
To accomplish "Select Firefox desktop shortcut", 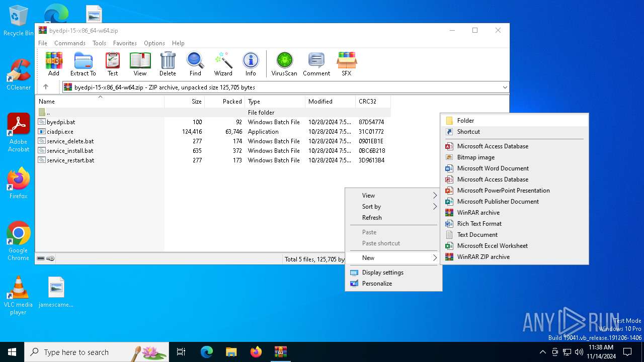I will 19,184.
